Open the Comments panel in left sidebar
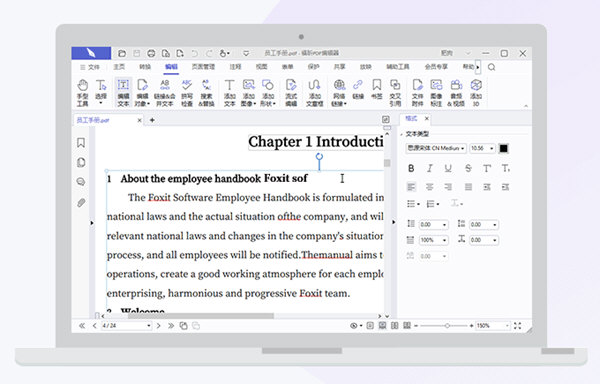600x384 pixels. [x=81, y=182]
